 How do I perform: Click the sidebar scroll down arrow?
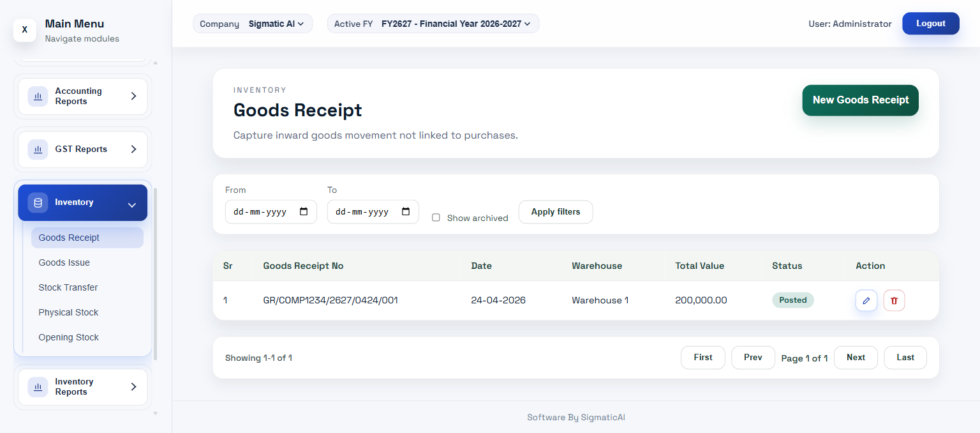155,414
